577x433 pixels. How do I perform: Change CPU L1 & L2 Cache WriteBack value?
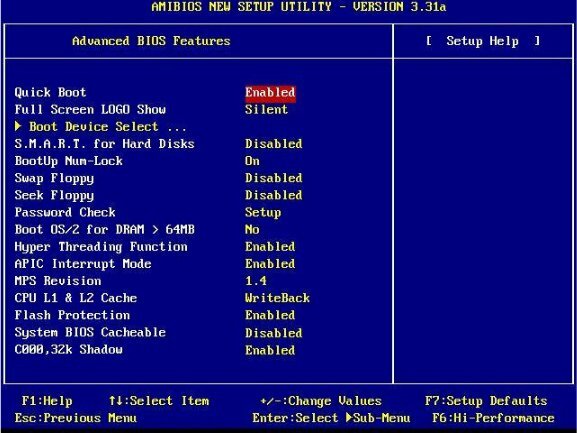point(277,298)
